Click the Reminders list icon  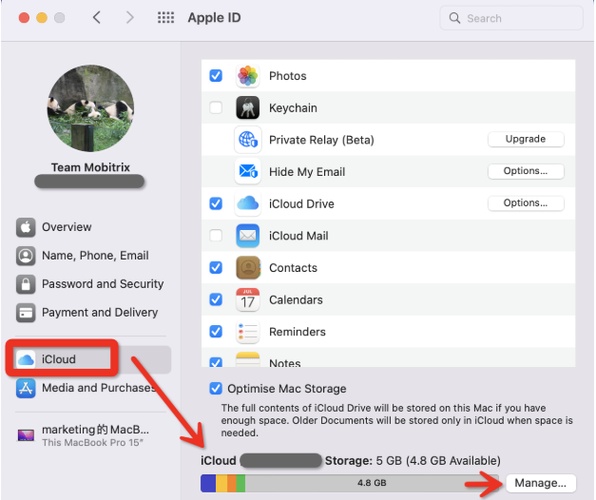(x=247, y=332)
